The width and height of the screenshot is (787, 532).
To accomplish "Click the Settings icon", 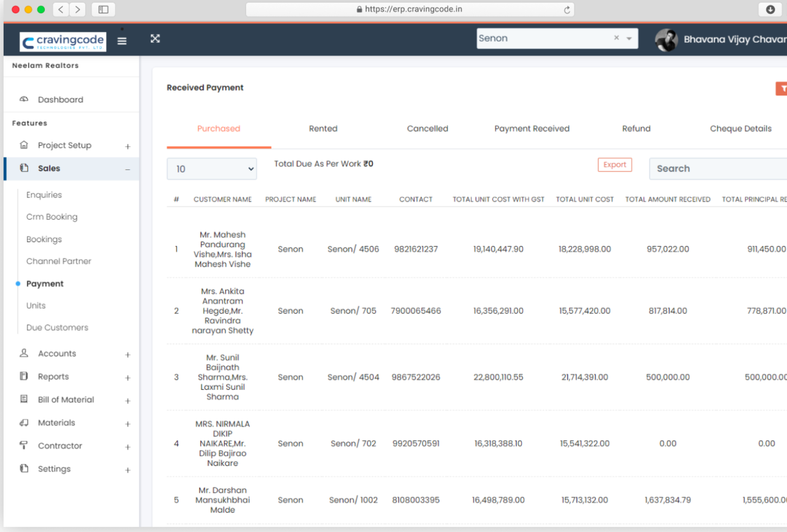I will click(x=23, y=468).
